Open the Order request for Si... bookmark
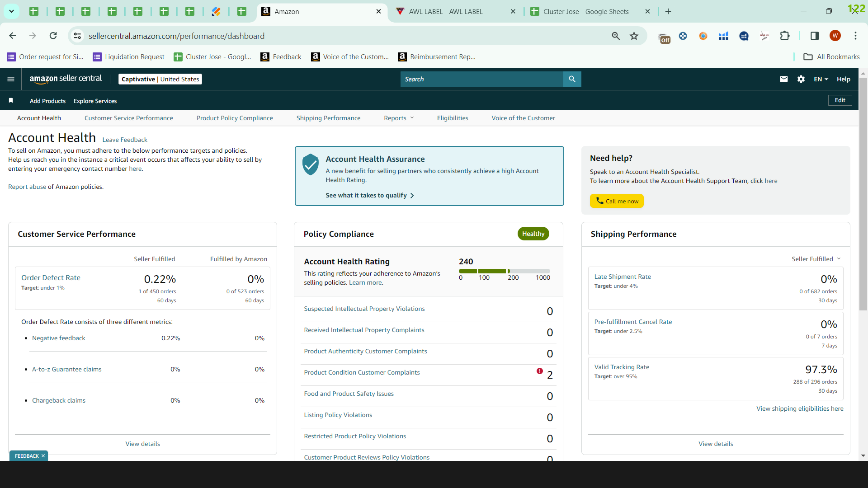 (x=45, y=56)
